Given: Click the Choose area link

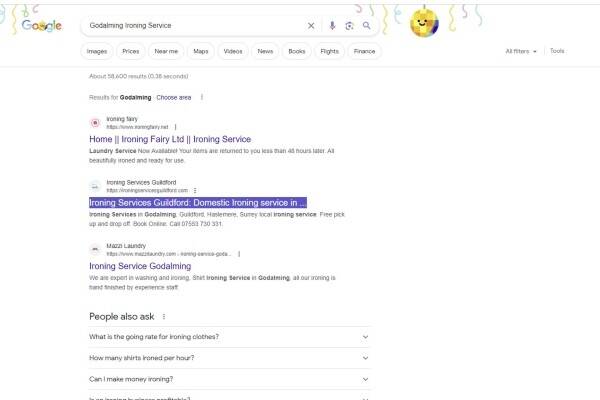Looking at the screenshot, I should pyautogui.click(x=174, y=98).
